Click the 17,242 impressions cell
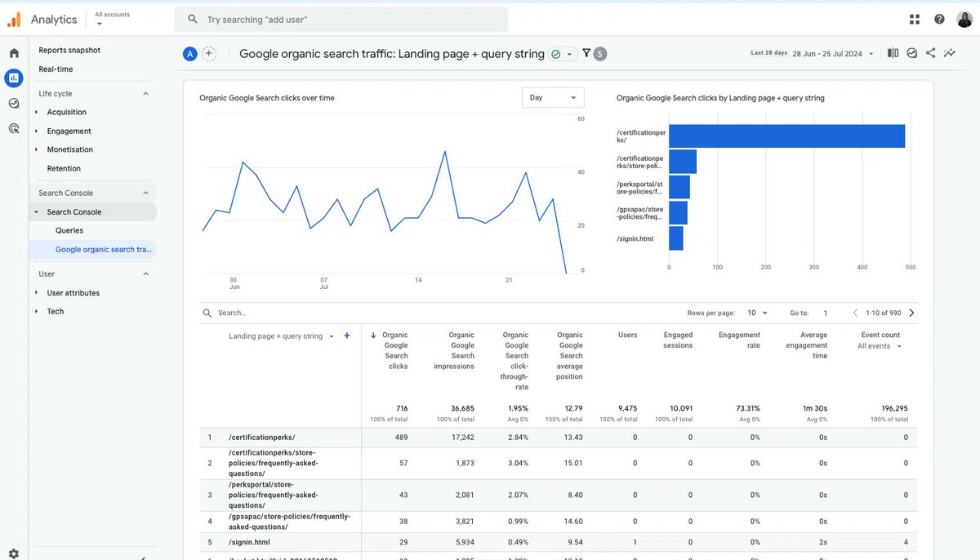The width and height of the screenshot is (980, 560). (x=462, y=438)
